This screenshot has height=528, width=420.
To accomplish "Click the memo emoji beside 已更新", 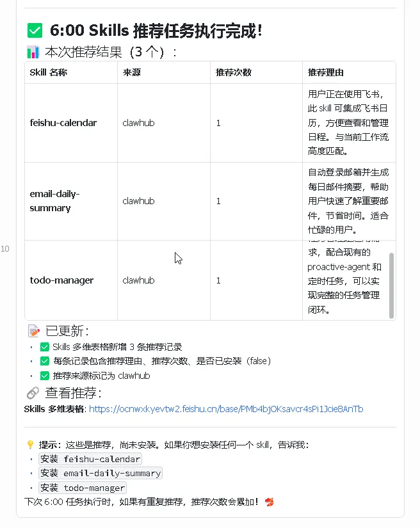I will (34, 331).
